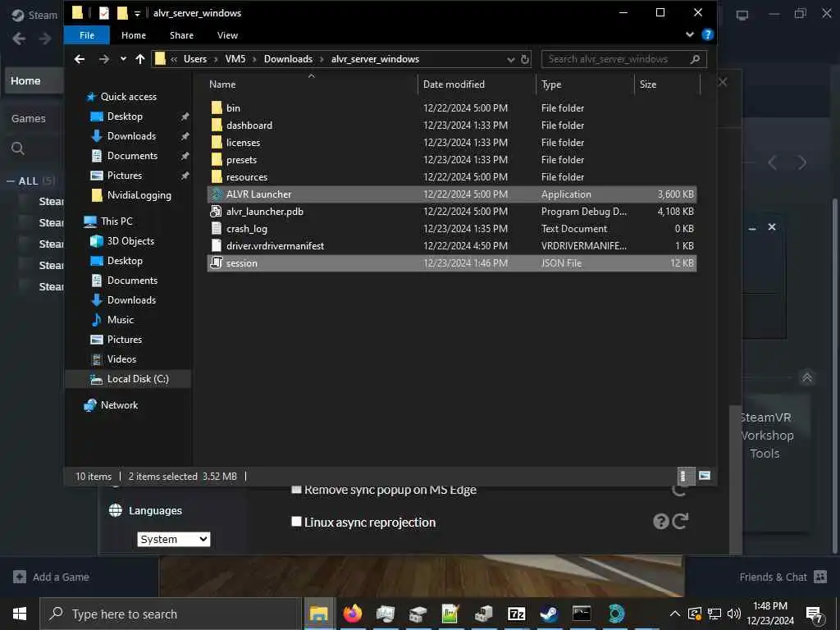
Task: Open Explorer help question mark icon
Action: (707, 34)
